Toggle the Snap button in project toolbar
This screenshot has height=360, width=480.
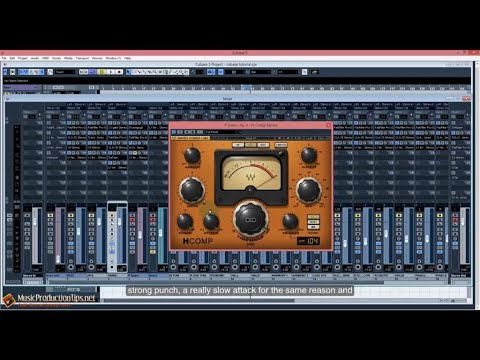221,72
